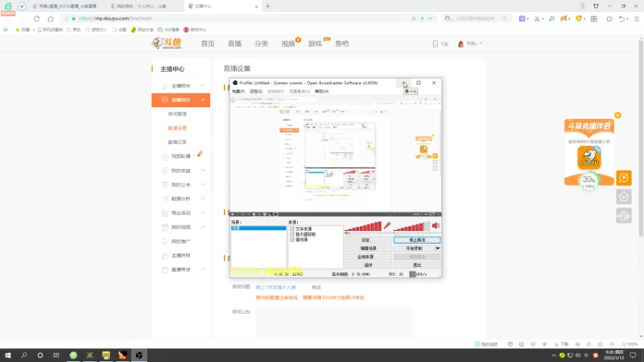Click the shirt skin icon in browser title bar
Image resolution: width=644 pixels, height=362 pixels.
pyautogui.click(x=596, y=6)
